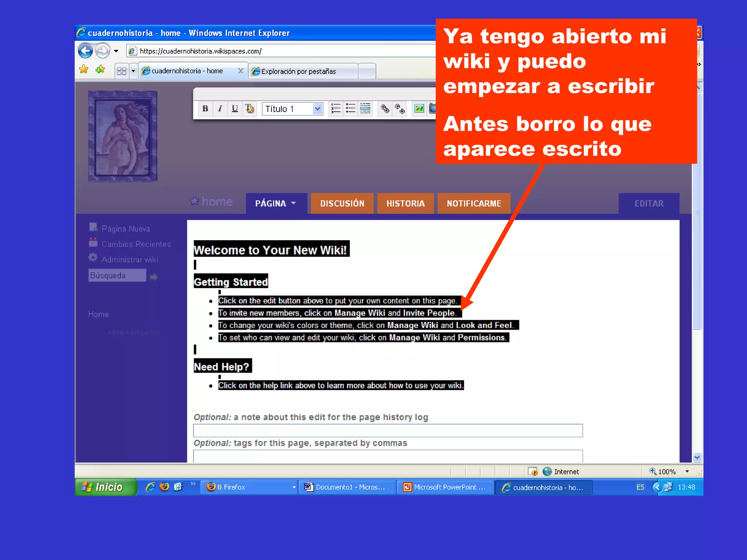Expand the tab list dropdown arrow
Viewport: 747px width, 560px height.
pyautogui.click(x=133, y=71)
